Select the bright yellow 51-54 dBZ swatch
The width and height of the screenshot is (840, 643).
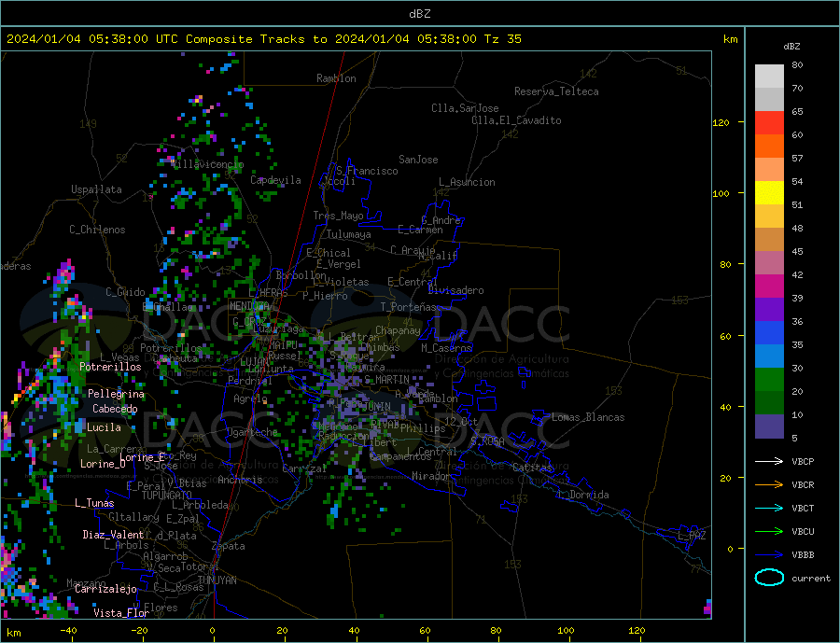point(769,193)
